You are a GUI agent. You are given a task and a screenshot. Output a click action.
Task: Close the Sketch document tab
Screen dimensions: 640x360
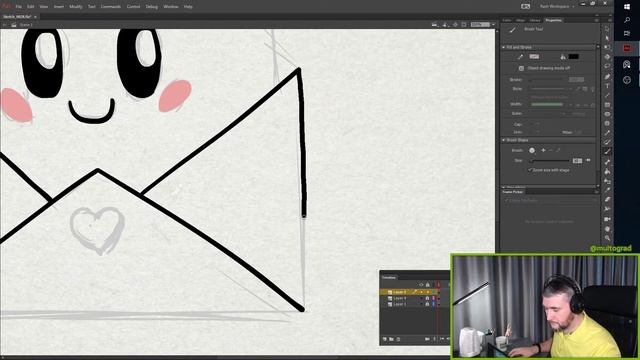[x=36, y=17]
